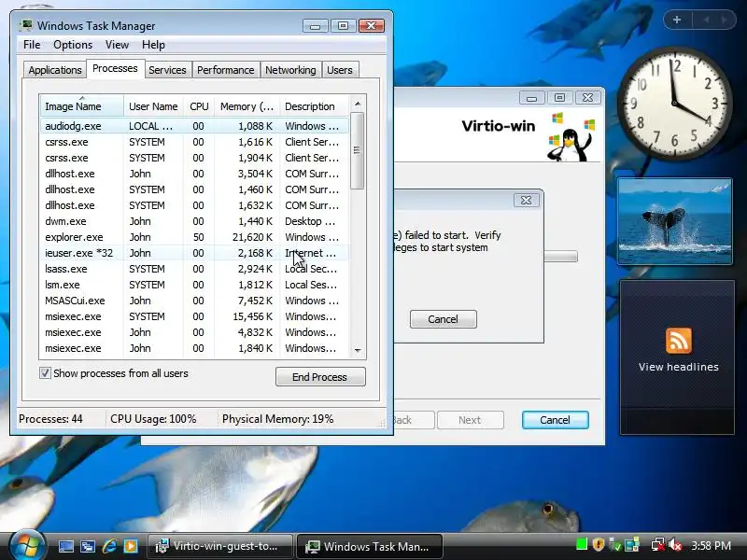Click the process list scrollbar thumb
The height and width of the screenshot is (560, 747).
click(358, 150)
